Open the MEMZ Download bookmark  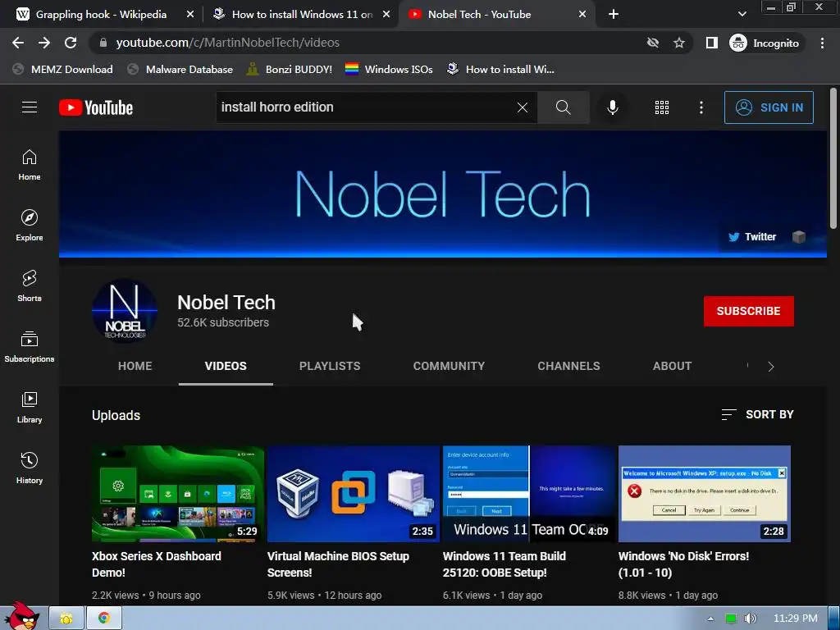(62, 69)
